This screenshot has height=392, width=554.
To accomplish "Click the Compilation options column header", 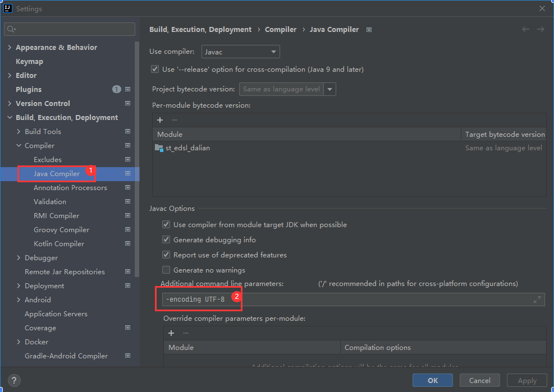I will pos(443,348).
